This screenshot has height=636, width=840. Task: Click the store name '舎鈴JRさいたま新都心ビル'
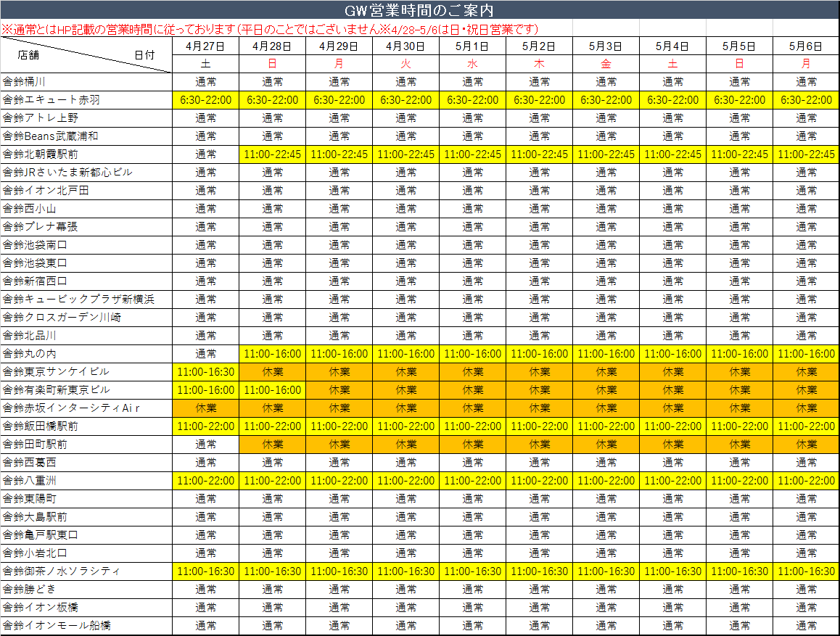pos(67,173)
